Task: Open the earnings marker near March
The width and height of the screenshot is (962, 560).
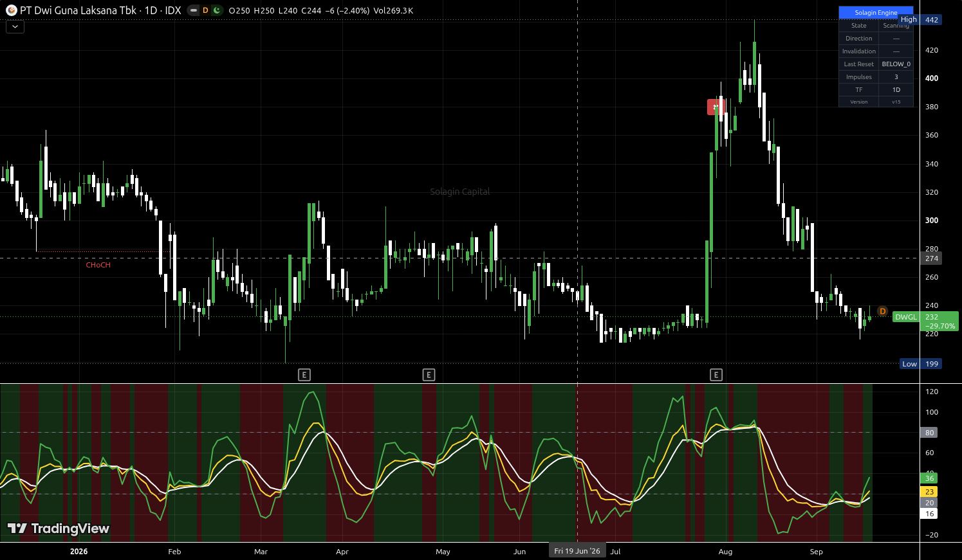Action: point(304,375)
